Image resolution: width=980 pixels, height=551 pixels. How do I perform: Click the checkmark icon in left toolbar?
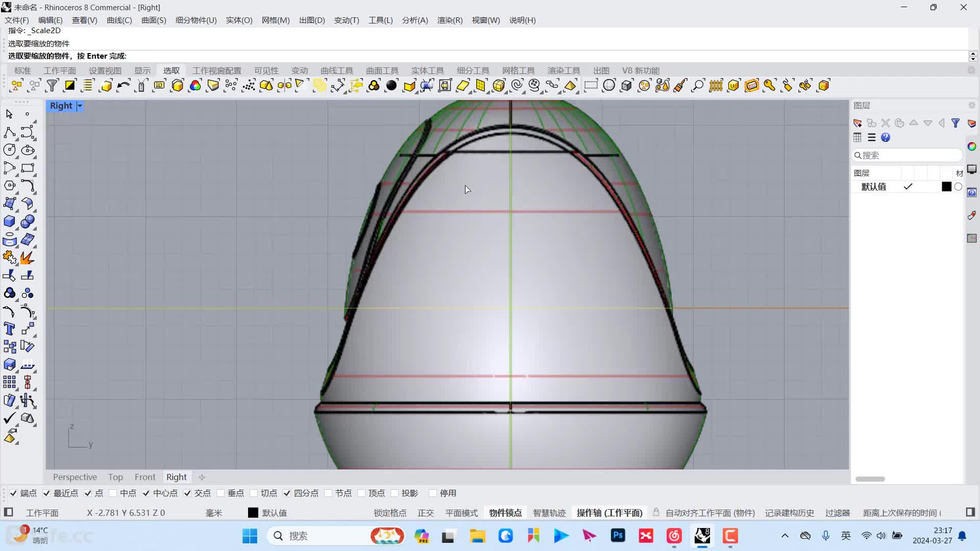pyautogui.click(x=9, y=418)
